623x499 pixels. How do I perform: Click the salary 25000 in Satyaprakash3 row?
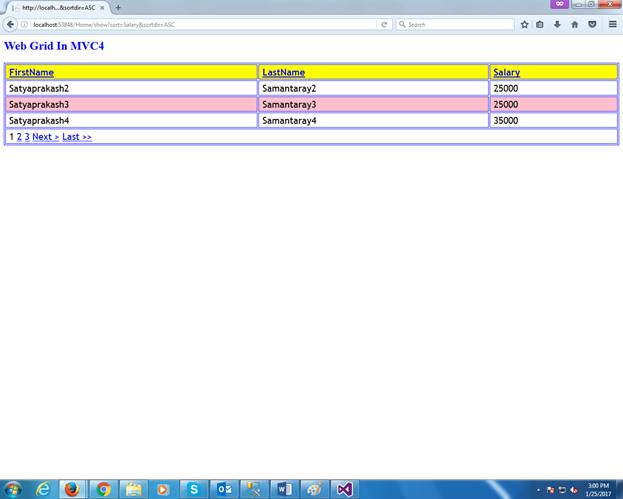[x=553, y=104]
